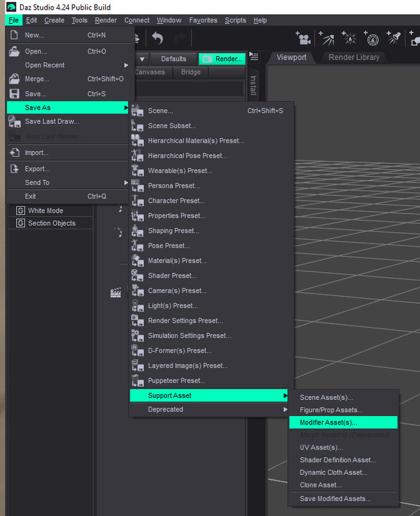Click the Save floppy disk icon

[14, 94]
